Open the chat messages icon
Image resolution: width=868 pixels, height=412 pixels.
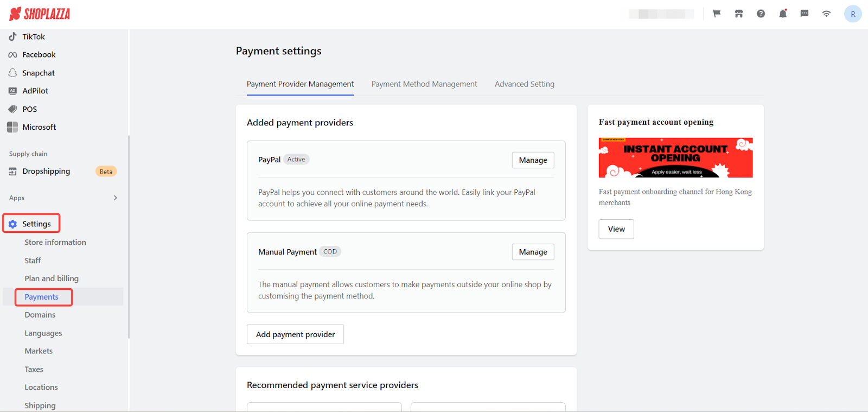tap(805, 14)
